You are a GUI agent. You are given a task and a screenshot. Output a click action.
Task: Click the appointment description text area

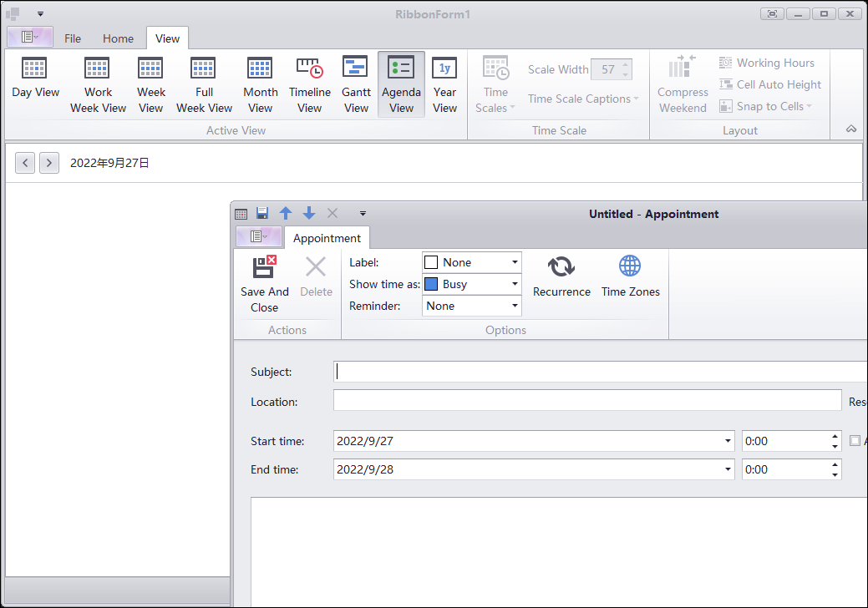(x=559, y=550)
